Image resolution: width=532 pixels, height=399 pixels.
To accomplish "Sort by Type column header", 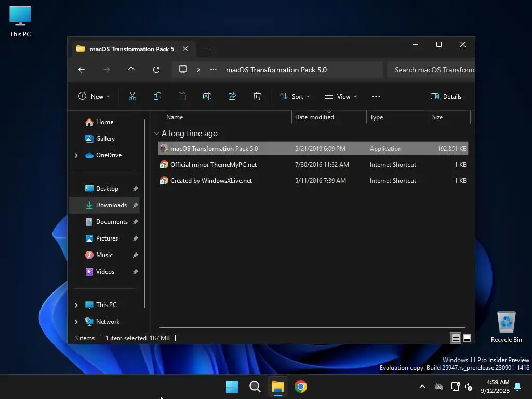I will tap(376, 117).
